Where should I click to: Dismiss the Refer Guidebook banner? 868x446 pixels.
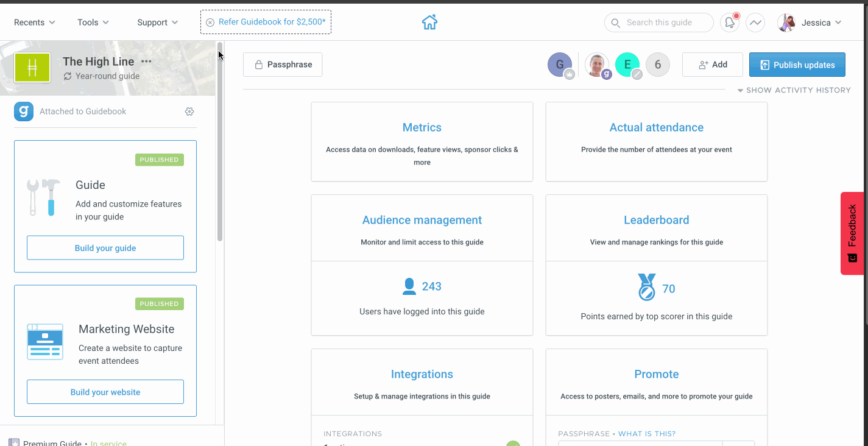(210, 22)
